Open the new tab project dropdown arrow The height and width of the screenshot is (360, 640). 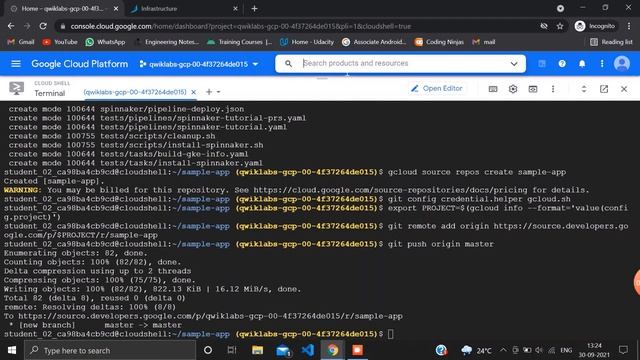tap(218, 92)
